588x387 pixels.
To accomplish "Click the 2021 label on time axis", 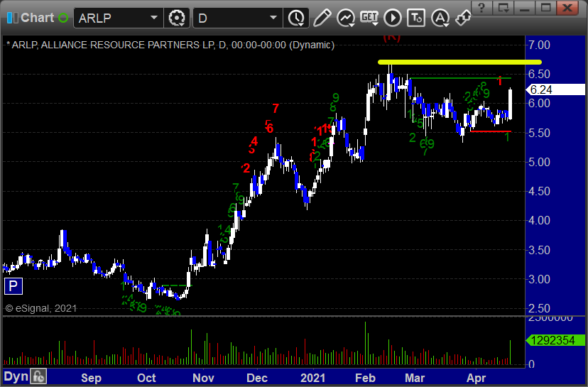I will [x=313, y=378].
